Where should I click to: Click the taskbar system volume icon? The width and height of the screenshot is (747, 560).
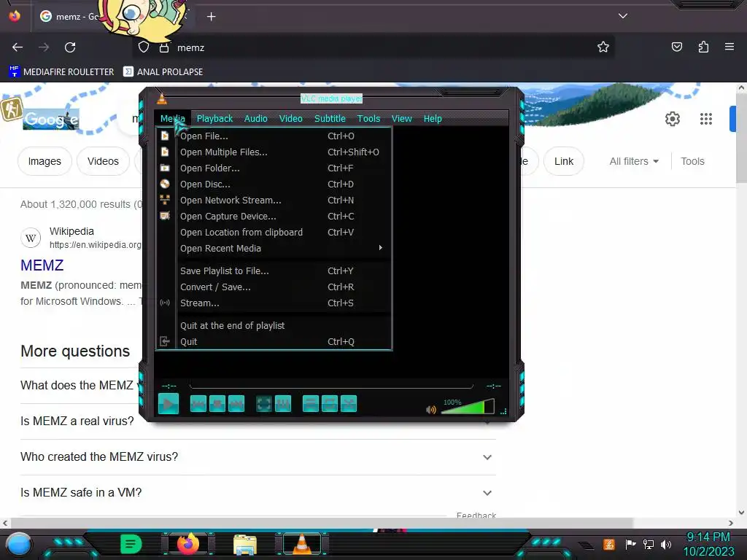pos(666,544)
